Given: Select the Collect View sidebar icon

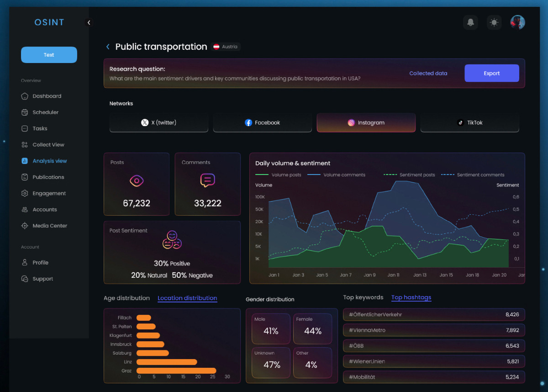Looking at the screenshot, I should (25, 145).
